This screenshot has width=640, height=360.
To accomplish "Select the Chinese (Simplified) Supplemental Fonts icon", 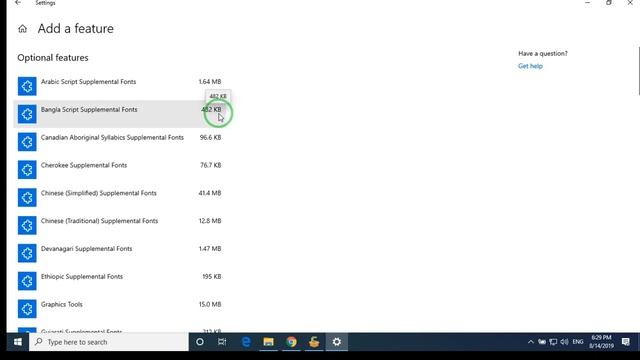I will pyautogui.click(x=27, y=198).
